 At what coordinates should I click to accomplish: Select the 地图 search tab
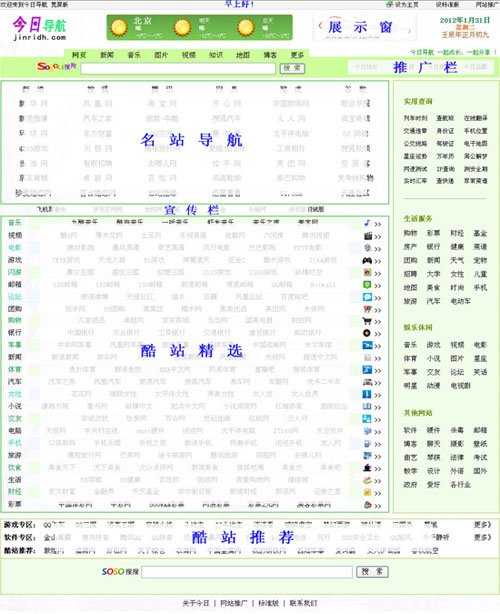click(x=243, y=55)
